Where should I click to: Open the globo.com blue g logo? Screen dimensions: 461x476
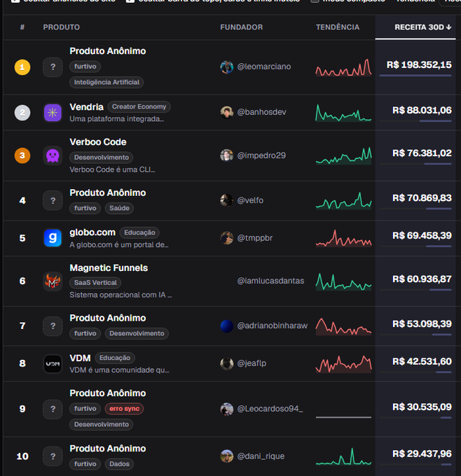point(53,238)
